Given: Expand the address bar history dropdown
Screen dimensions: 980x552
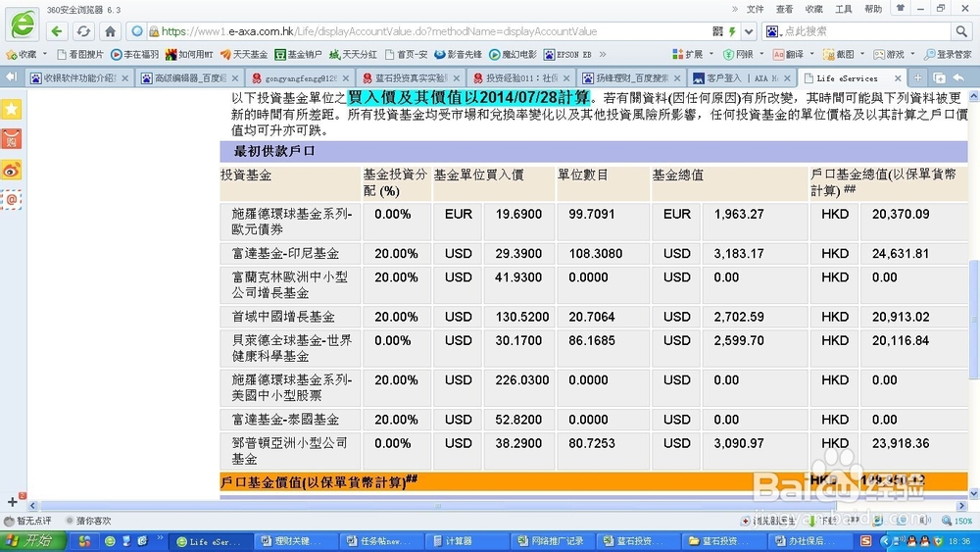Looking at the screenshot, I should tap(749, 31).
